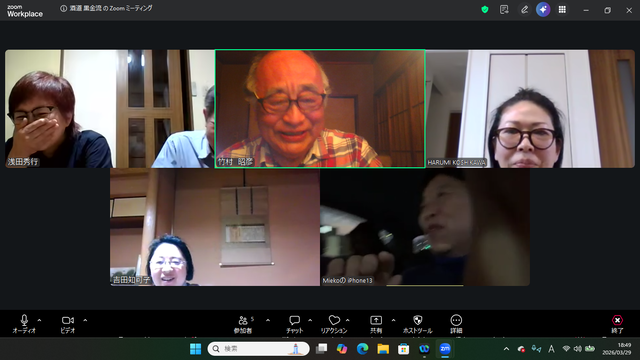Open meeting notes icon in title bar
The height and width of the screenshot is (360, 640).
coord(504,9)
